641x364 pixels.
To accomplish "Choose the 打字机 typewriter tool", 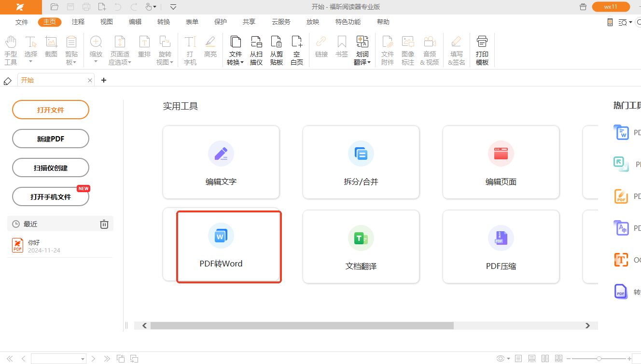I will pyautogui.click(x=190, y=50).
